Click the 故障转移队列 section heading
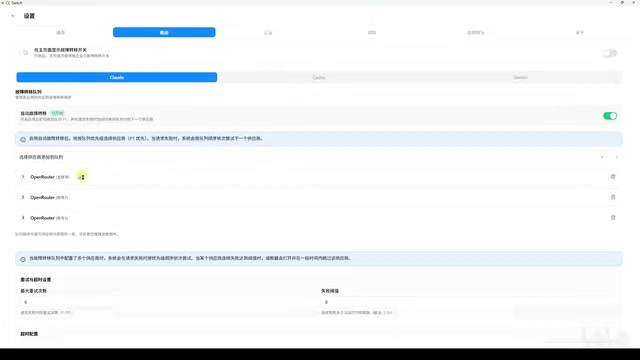Screen dimensions: 640x360 tap(28, 92)
